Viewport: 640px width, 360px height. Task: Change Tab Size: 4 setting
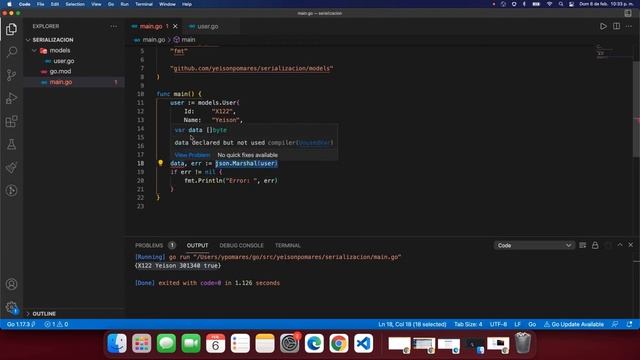coord(468,324)
